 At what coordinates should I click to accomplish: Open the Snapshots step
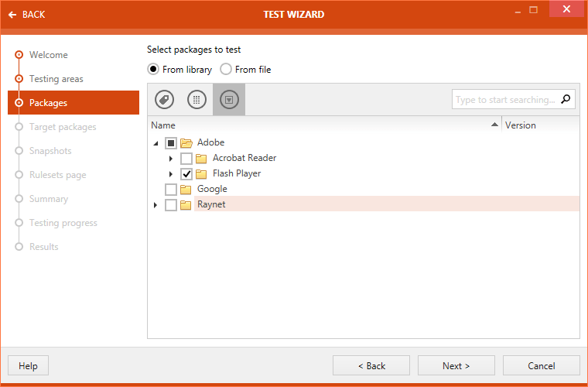(x=50, y=151)
